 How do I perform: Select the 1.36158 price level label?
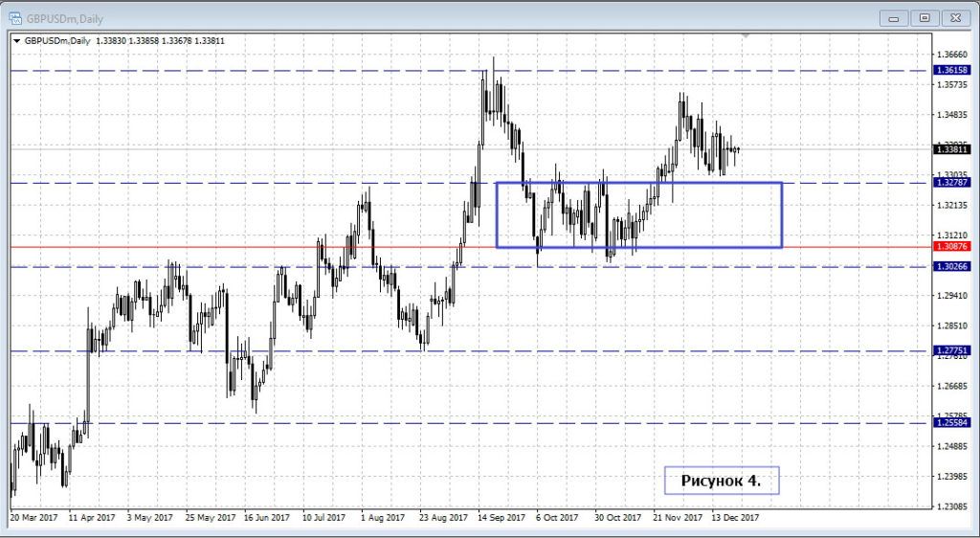tap(955, 70)
